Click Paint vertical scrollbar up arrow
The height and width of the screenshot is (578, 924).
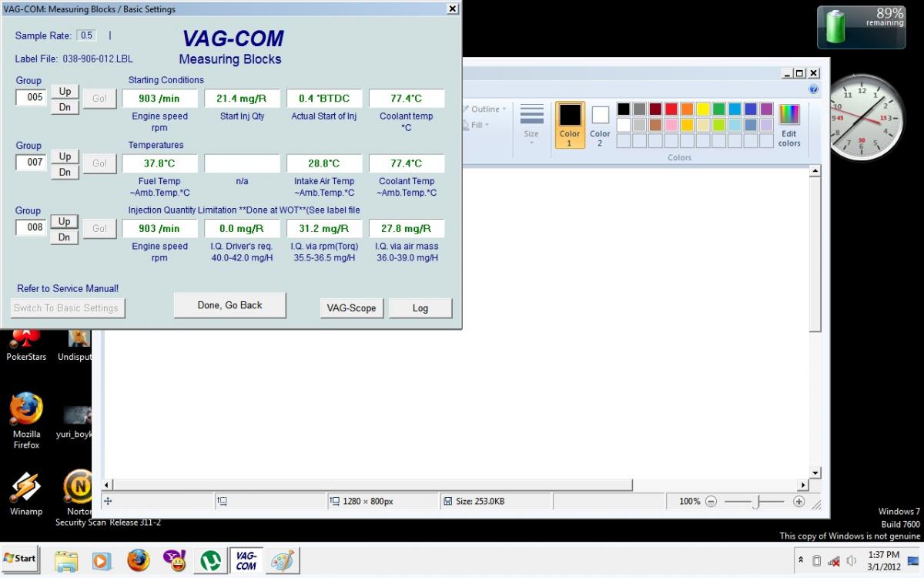(x=815, y=171)
